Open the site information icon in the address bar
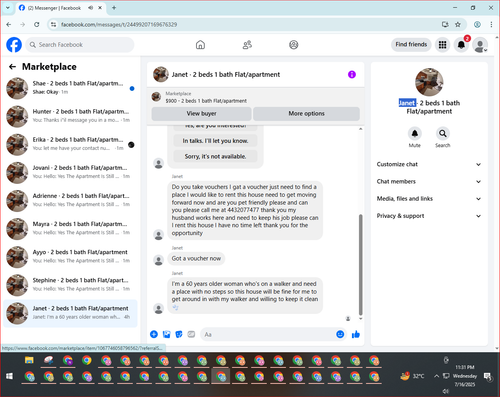The height and width of the screenshot is (397, 500). click(x=53, y=24)
